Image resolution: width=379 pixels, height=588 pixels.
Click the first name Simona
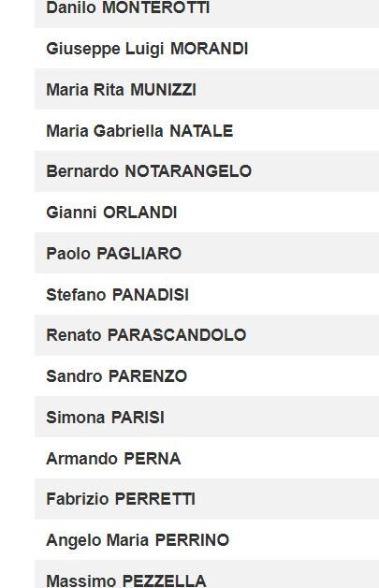pyautogui.click(x=76, y=417)
